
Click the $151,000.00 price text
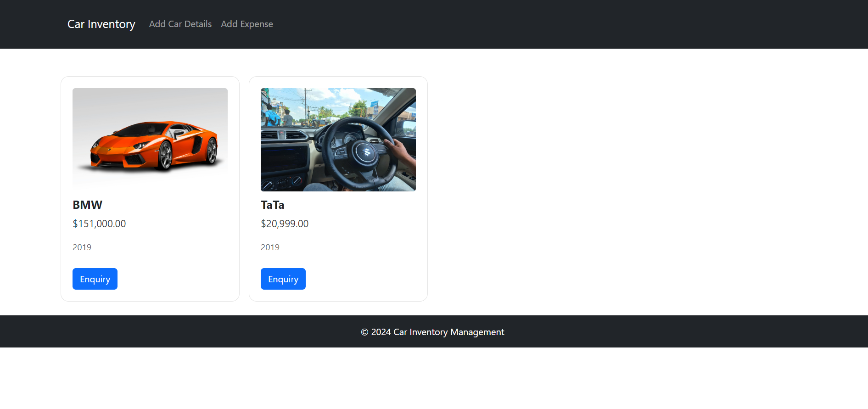pyautogui.click(x=99, y=224)
